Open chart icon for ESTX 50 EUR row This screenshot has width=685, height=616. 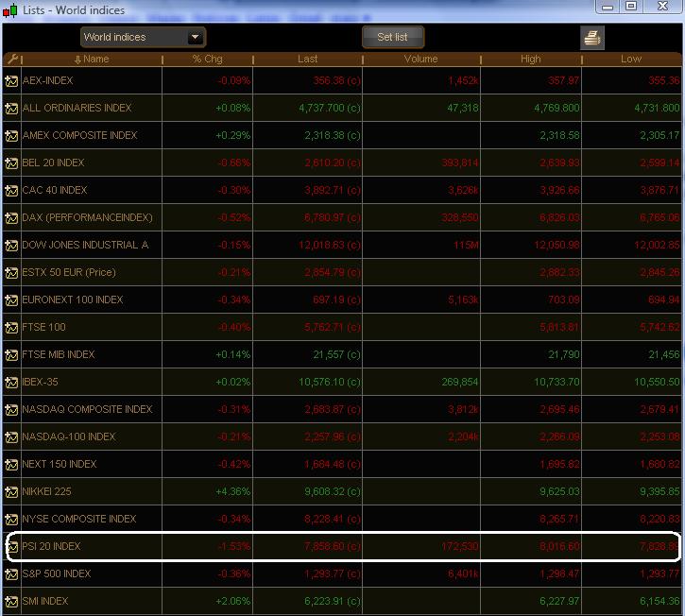[11, 273]
